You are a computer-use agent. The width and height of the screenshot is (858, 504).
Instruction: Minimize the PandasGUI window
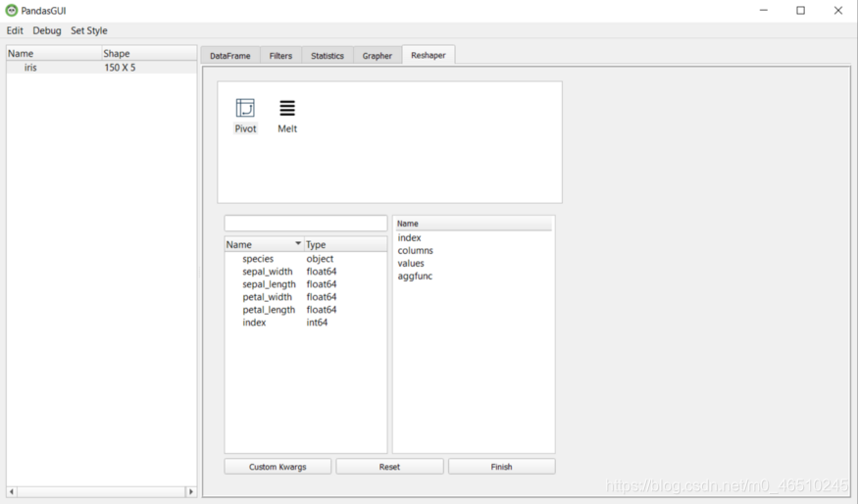(763, 11)
